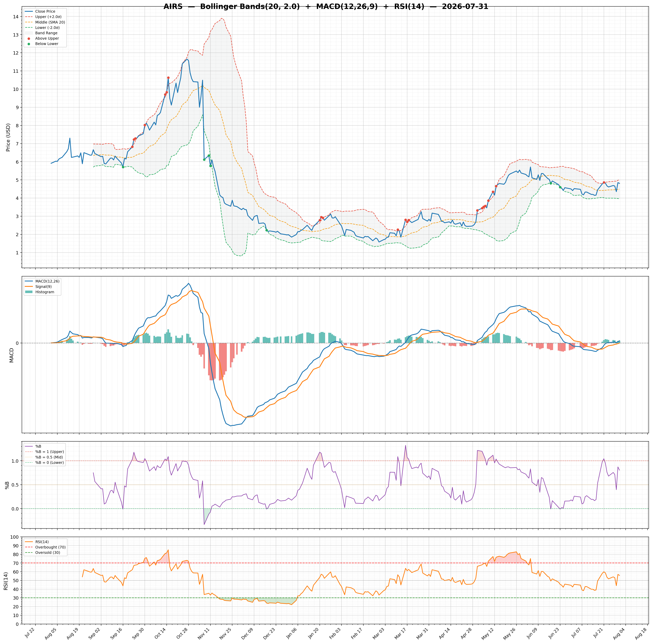This screenshot has width=652, height=644.
Task: Select the Band Range legend entry
Action: tap(41, 33)
